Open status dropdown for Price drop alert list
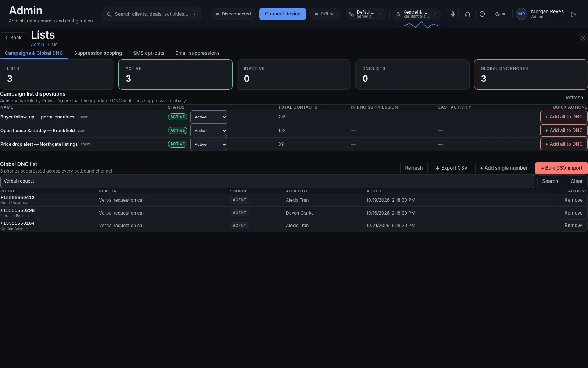The width and height of the screenshot is (588, 368). (x=208, y=144)
